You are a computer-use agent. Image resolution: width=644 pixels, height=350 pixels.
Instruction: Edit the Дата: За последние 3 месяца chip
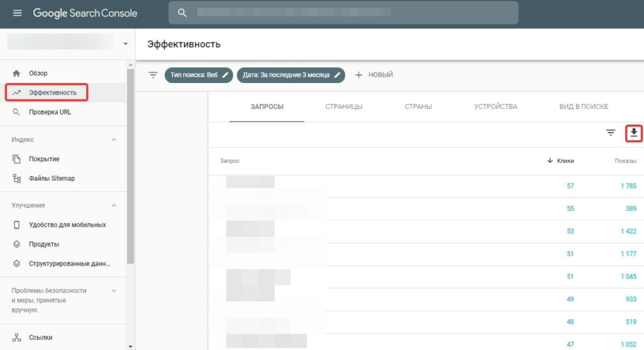click(x=291, y=75)
